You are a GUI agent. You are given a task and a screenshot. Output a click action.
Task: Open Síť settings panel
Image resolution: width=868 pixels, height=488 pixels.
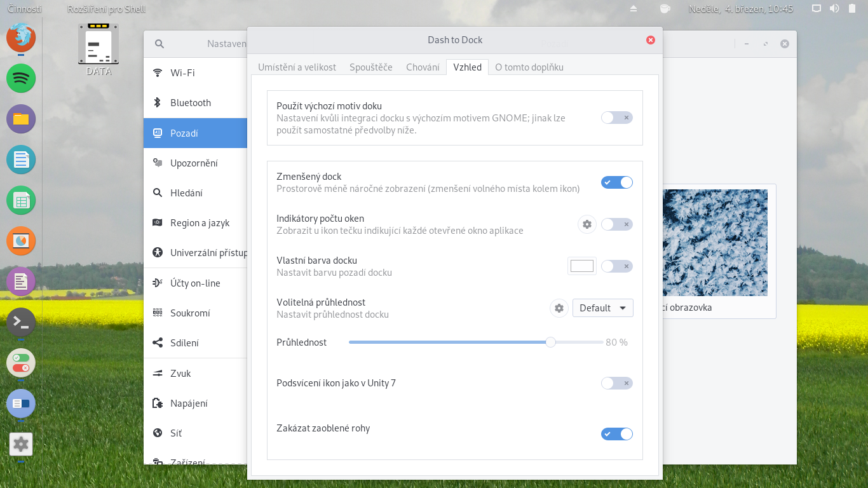click(196, 433)
